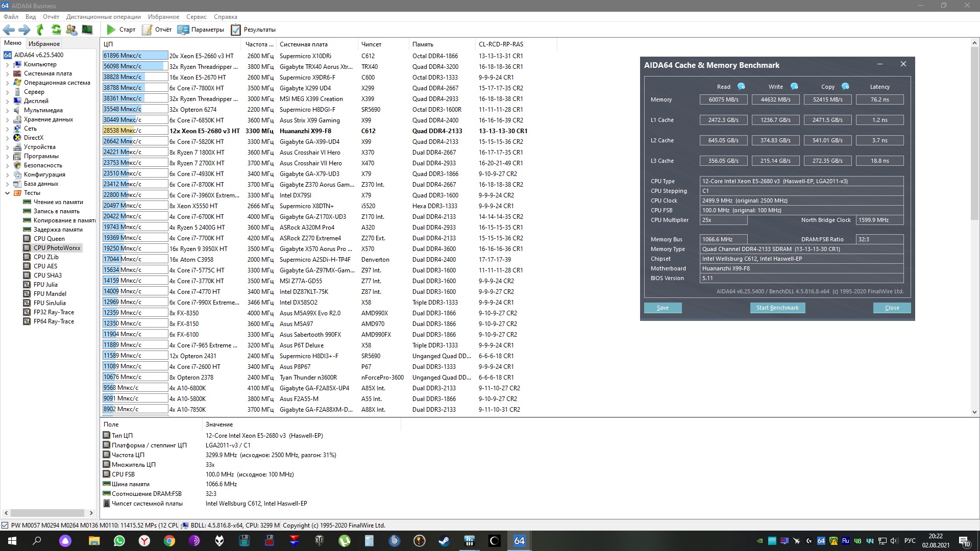Click the refresh arrows toolbar icon
The height and width of the screenshot is (551, 980).
[x=56, y=30]
